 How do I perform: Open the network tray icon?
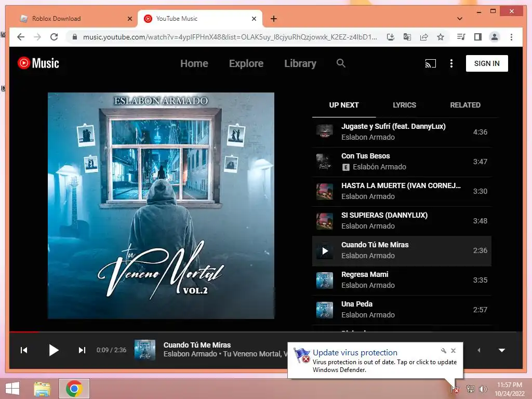coord(470,389)
